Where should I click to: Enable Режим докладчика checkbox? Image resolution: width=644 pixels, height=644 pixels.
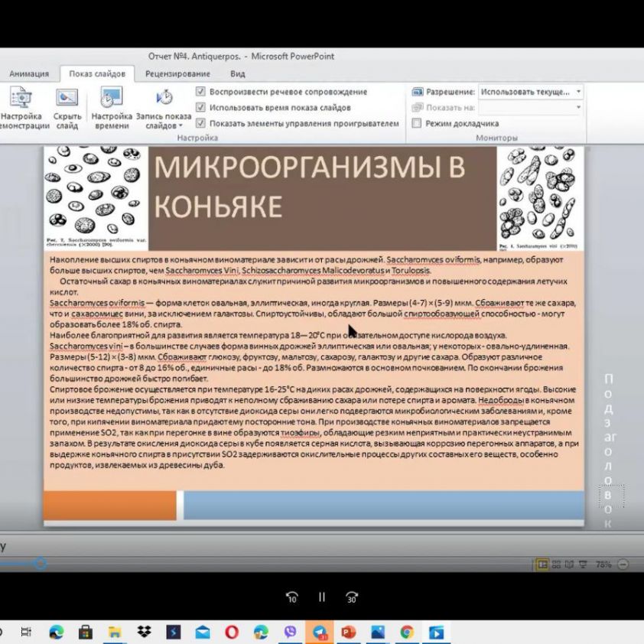[415, 122]
